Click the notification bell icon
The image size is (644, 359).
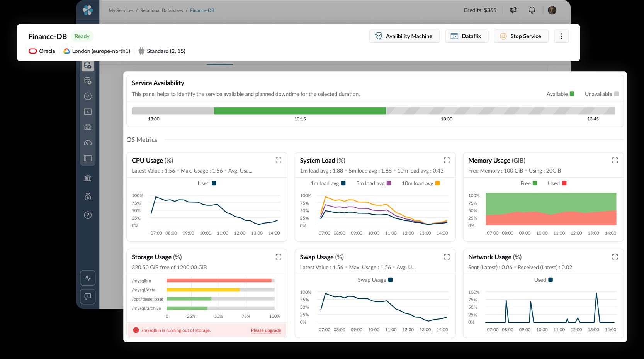[532, 10]
